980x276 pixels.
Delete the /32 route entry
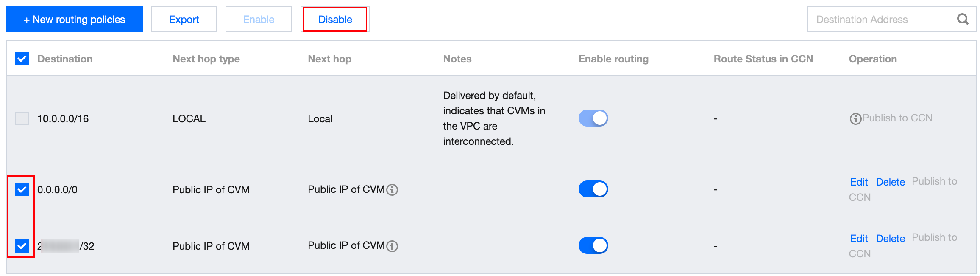pyautogui.click(x=890, y=239)
